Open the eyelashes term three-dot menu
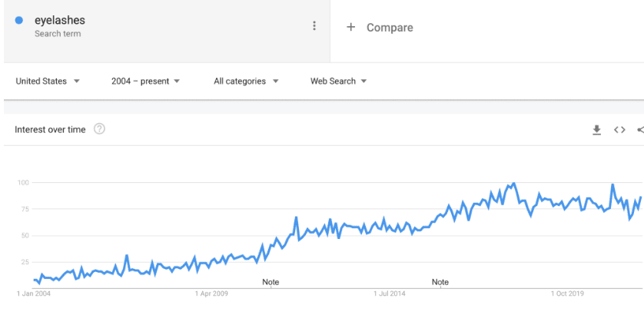644x312 pixels. pyautogui.click(x=314, y=26)
